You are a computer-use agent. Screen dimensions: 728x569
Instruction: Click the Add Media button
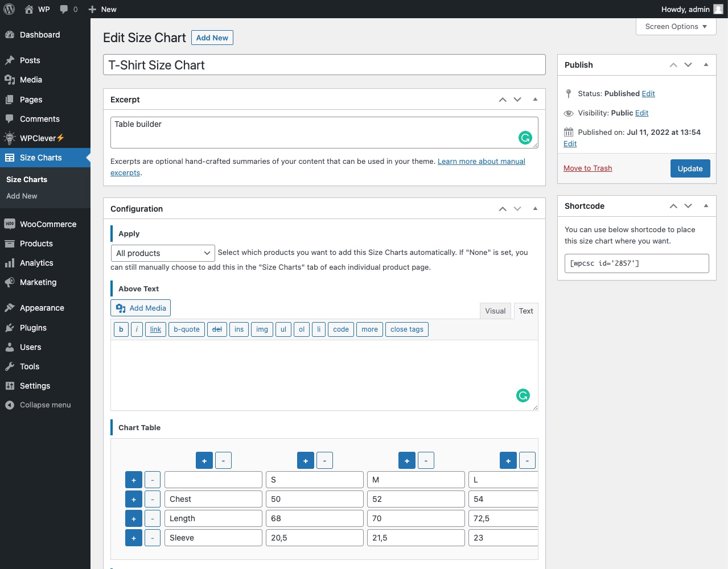(141, 308)
